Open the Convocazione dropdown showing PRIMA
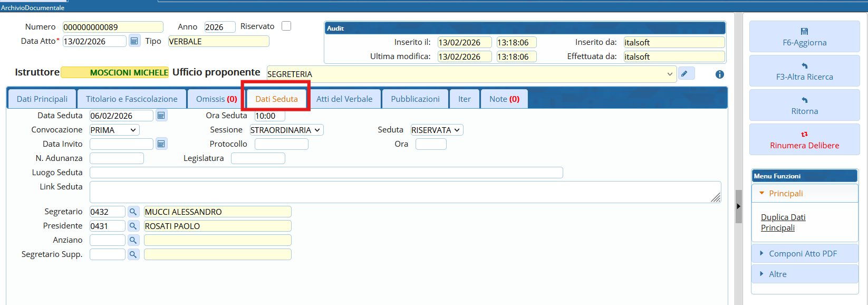The width and height of the screenshot is (868, 305). [114, 130]
